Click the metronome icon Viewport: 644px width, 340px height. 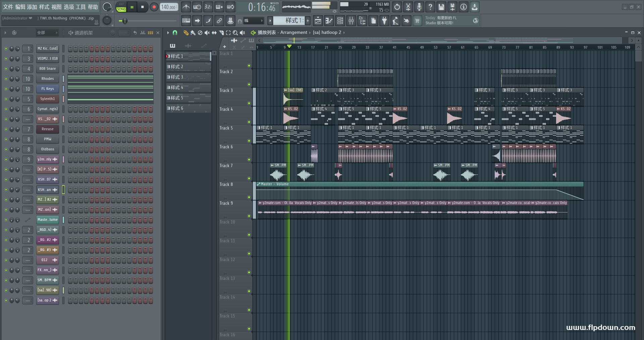click(x=186, y=7)
